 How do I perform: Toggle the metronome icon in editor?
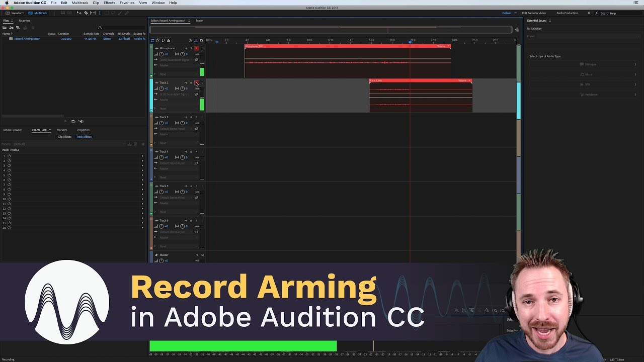click(x=191, y=40)
